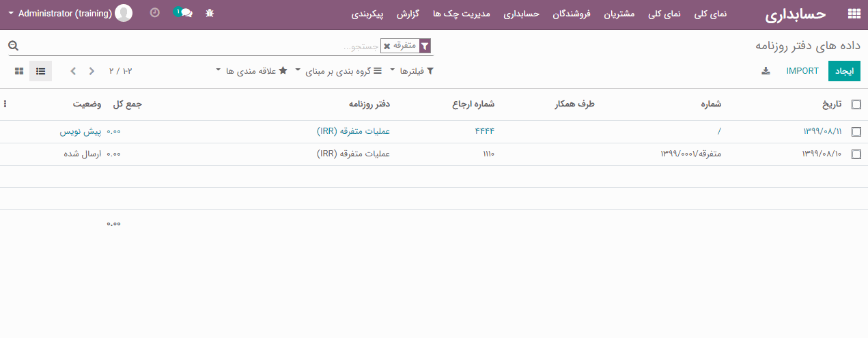Screen dimensions: 868x338
Task: Open the مدیریت چک ها menu
Action: pos(462,14)
